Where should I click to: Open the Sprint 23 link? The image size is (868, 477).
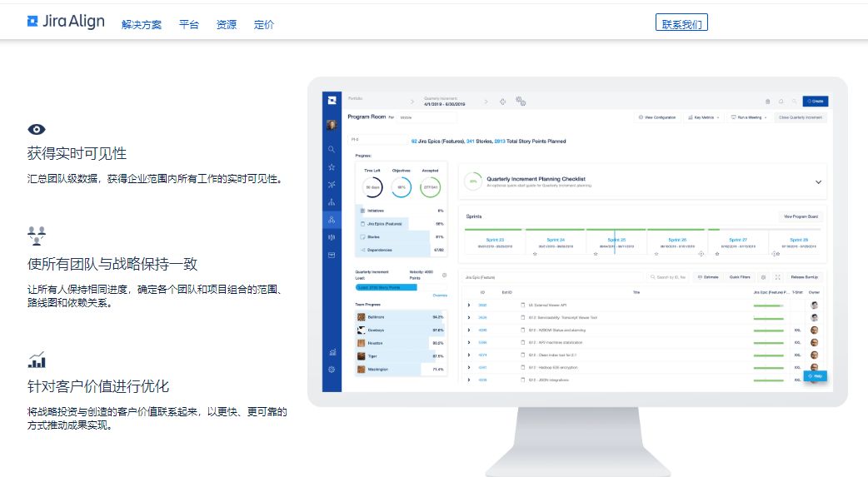[x=495, y=240]
